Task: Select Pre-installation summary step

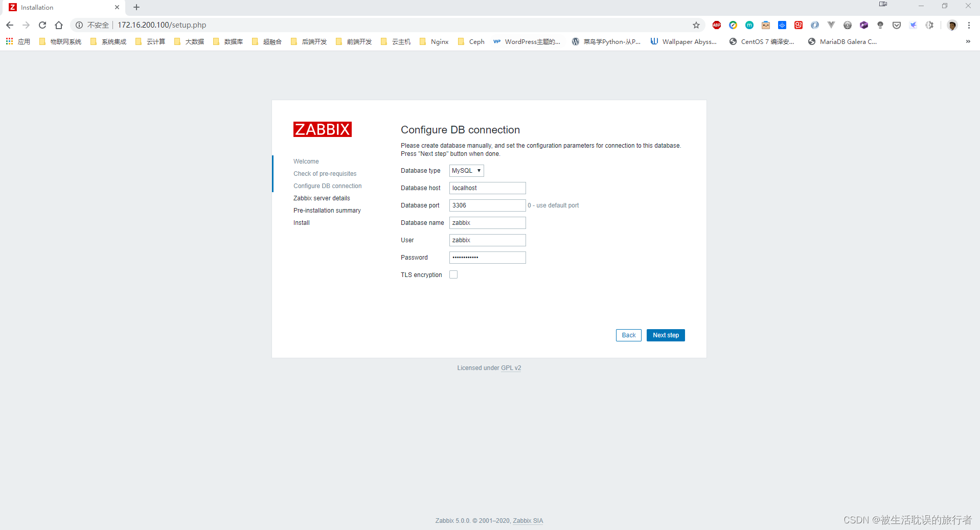Action: tap(327, 211)
